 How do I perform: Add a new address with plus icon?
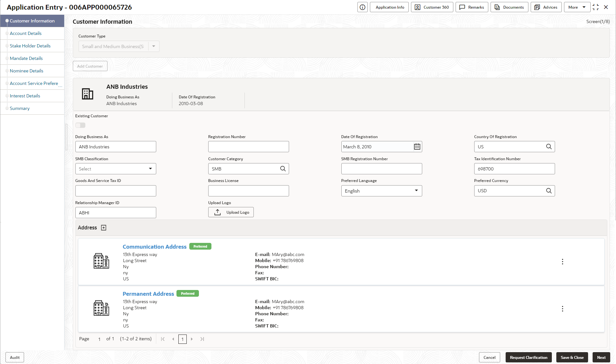[x=104, y=228]
